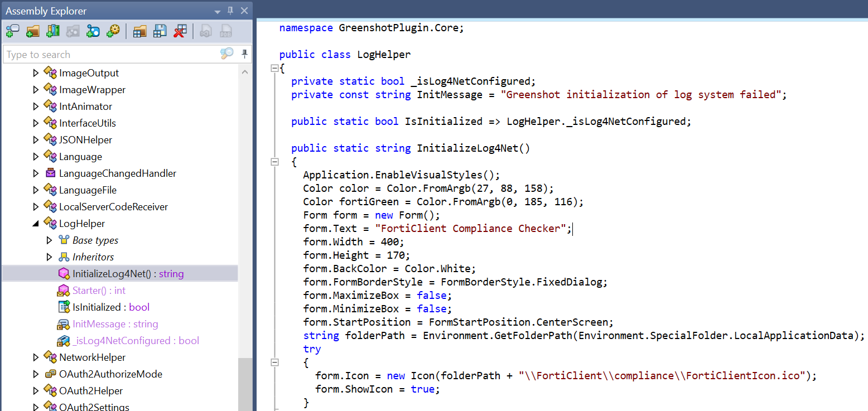The image size is (868, 411).
Task: Toggle the pin inside the search box
Action: 244,54
